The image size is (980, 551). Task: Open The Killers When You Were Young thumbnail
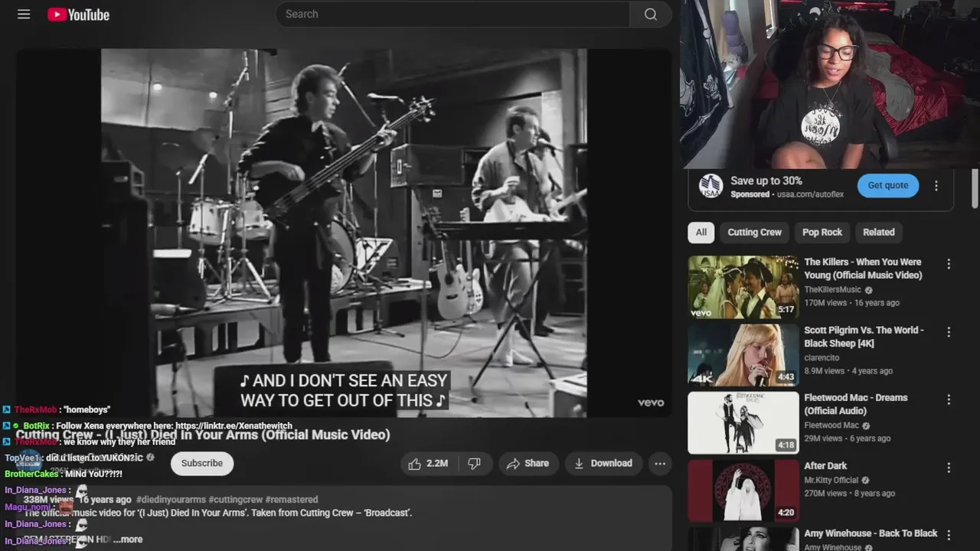(743, 287)
